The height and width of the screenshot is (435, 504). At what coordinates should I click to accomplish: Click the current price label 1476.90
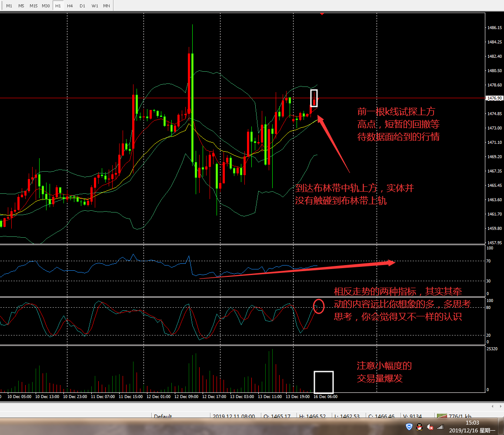point(495,98)
